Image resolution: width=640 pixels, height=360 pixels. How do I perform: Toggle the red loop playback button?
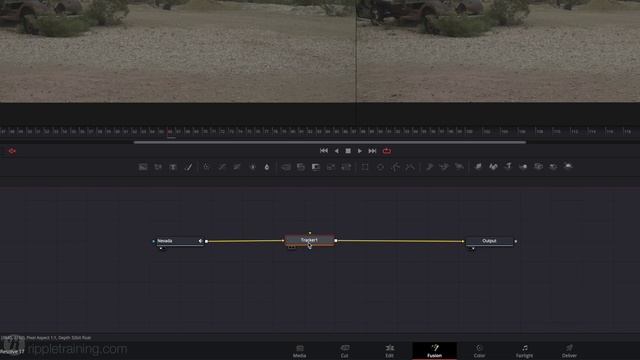point(387,151)
